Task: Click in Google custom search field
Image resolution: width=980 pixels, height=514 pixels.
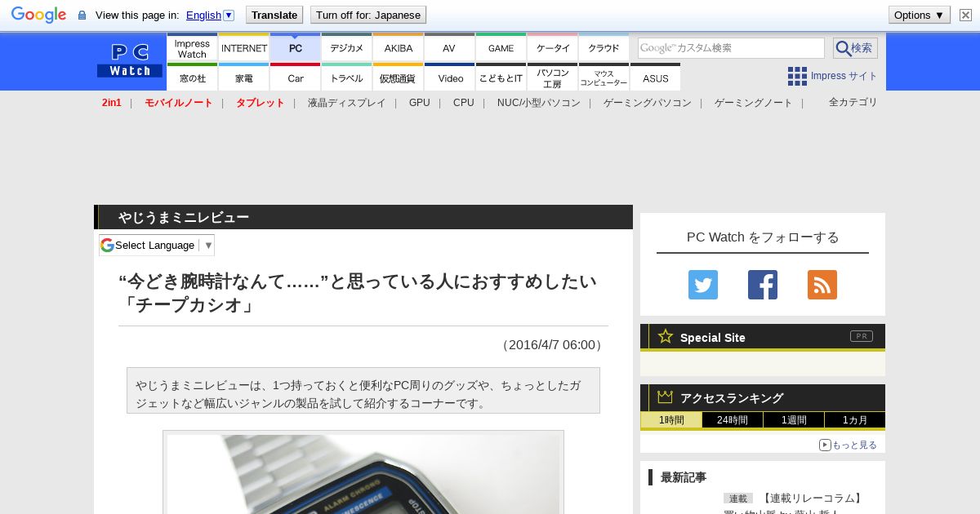Action: 731,48
